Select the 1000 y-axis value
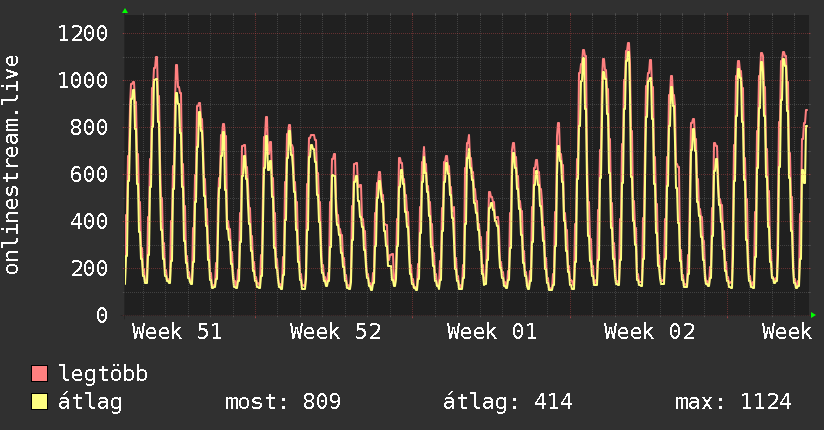 [80, 81]
